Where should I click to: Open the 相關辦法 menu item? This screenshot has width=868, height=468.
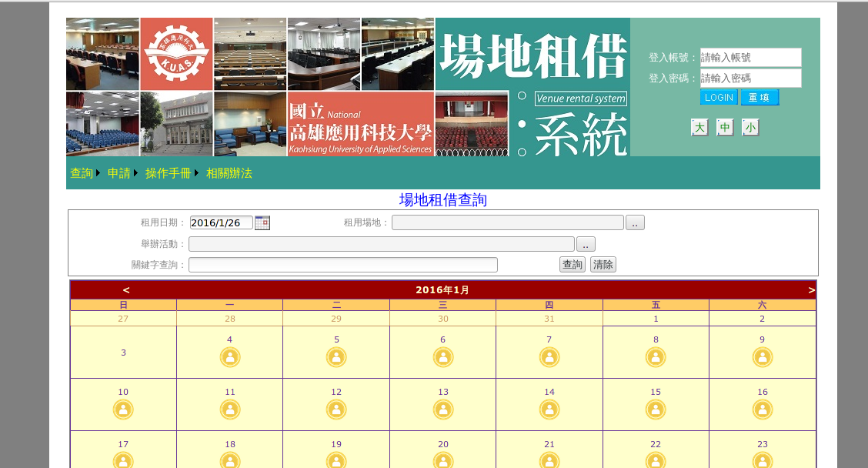tap(229, 173)
